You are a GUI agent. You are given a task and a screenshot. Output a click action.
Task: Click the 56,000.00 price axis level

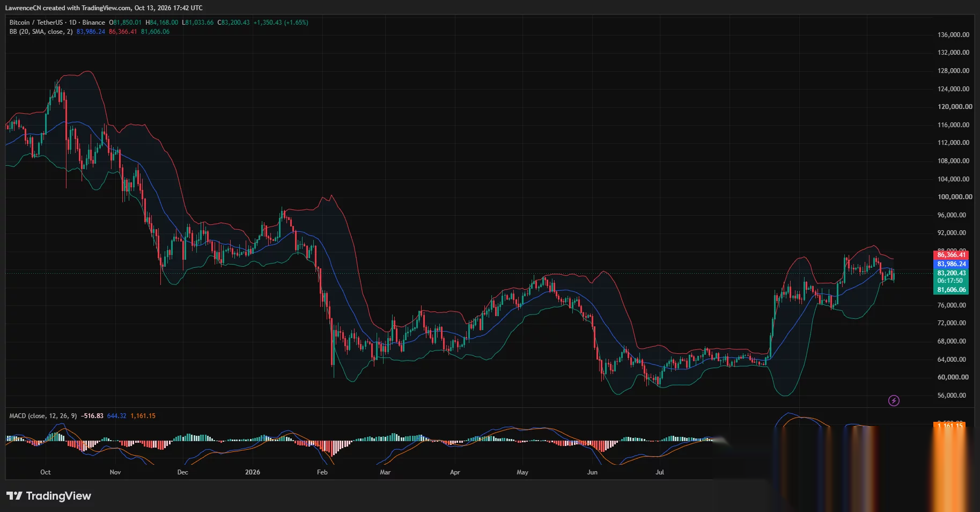pyautogui.click(x=952, y=396)
